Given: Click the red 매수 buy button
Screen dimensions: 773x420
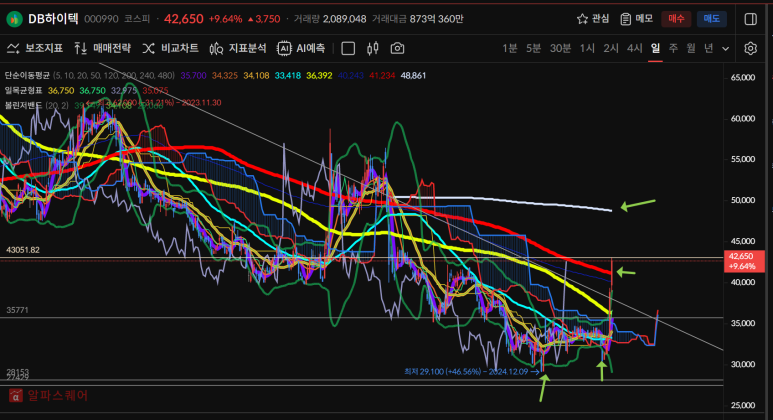Looking at the screenshot, I should pos(676,19).
